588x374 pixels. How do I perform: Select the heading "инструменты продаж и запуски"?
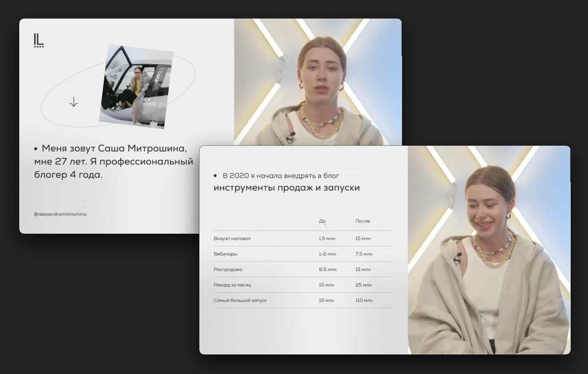(287, 188)
